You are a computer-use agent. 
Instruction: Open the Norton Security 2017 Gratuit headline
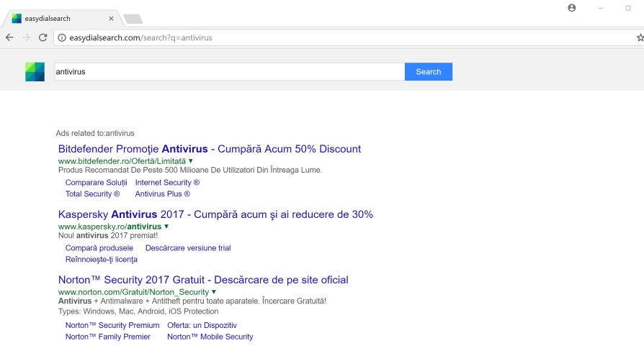[203, 280]
